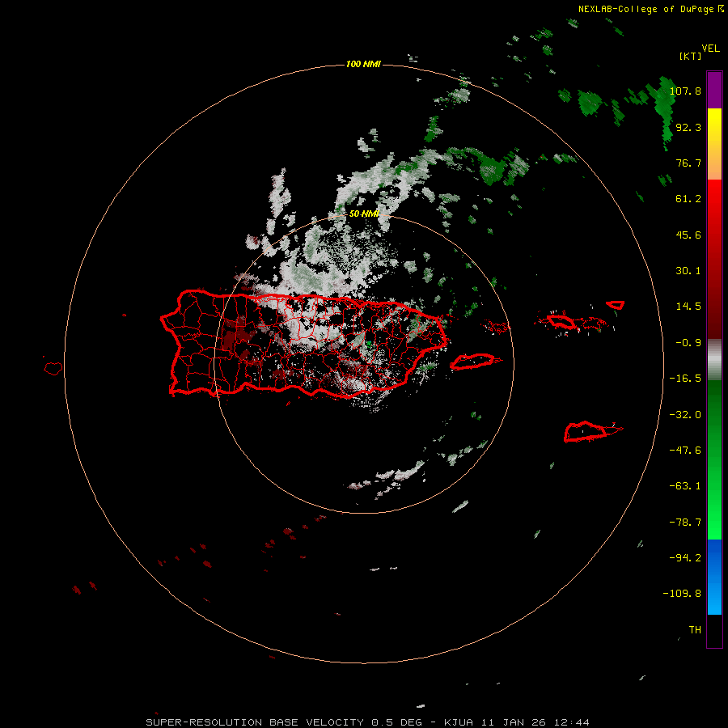Viewport: 728px width, 728px height.
Task: Pick the blue segment of velocity color bar
Action: (714, 577)
